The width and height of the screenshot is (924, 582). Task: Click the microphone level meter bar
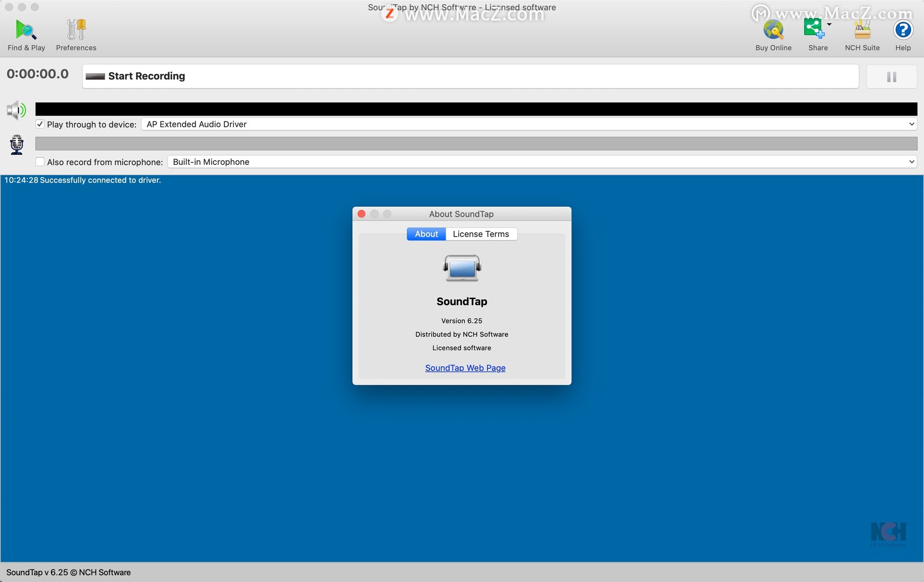coord(476,143)
